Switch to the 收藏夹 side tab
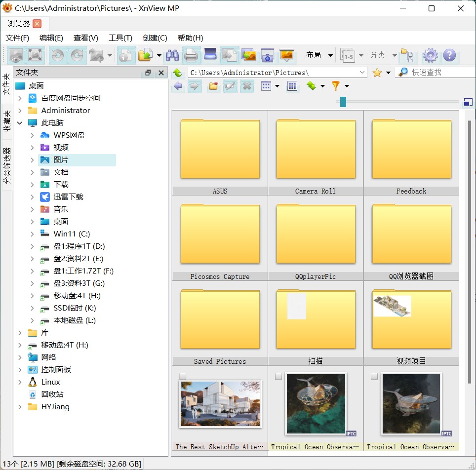This screenshot has width=476, height=470. click(x=7, y=121)
